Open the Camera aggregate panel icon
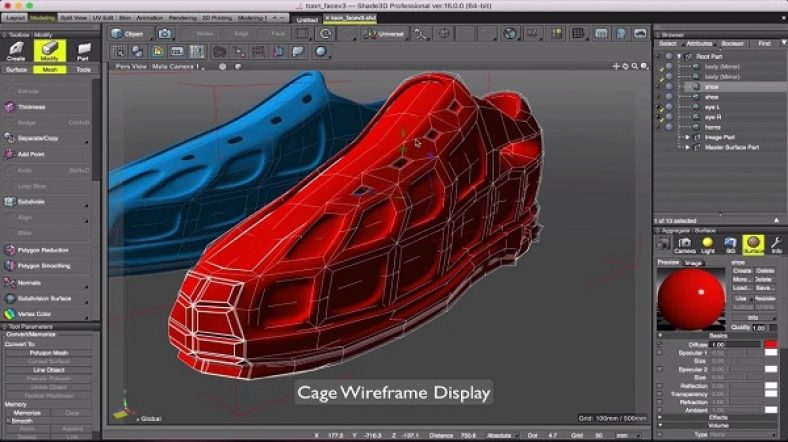Screen dimensions: 788x442 (684, 245)
